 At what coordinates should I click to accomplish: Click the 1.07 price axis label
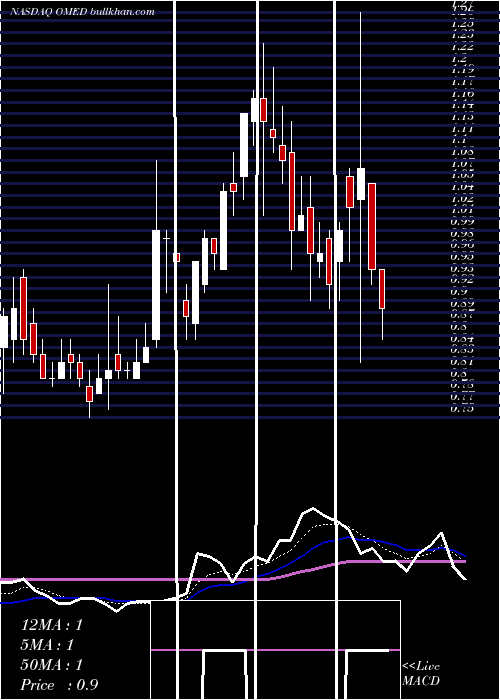point(462,164)
